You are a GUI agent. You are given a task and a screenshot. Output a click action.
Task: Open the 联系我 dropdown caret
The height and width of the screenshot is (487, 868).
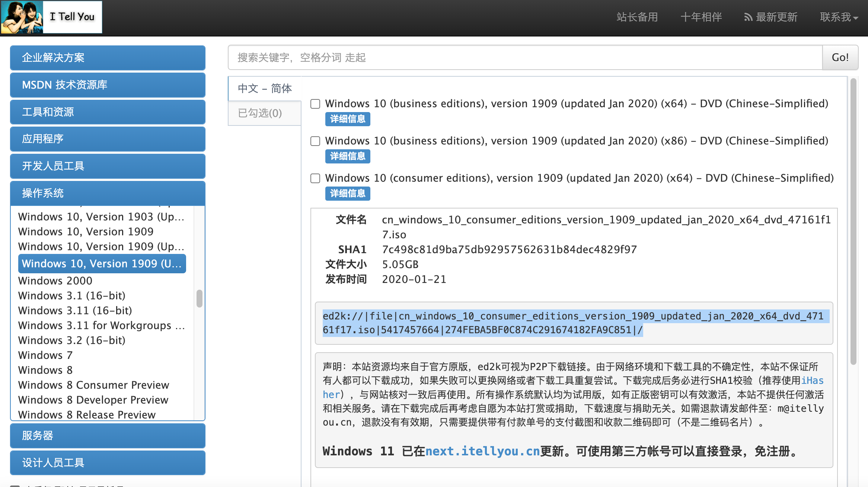(856, 18)
